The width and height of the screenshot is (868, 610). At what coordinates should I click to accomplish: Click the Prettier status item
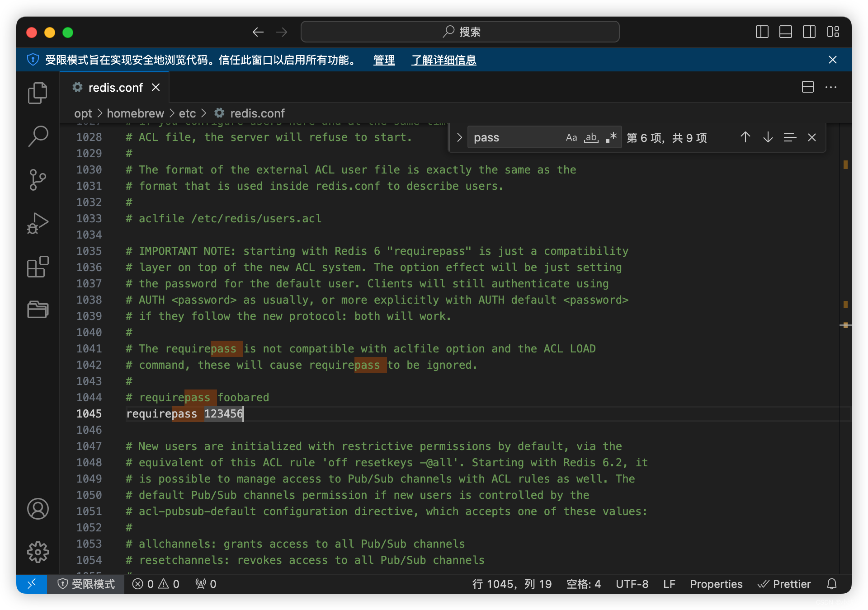[784, 584]
